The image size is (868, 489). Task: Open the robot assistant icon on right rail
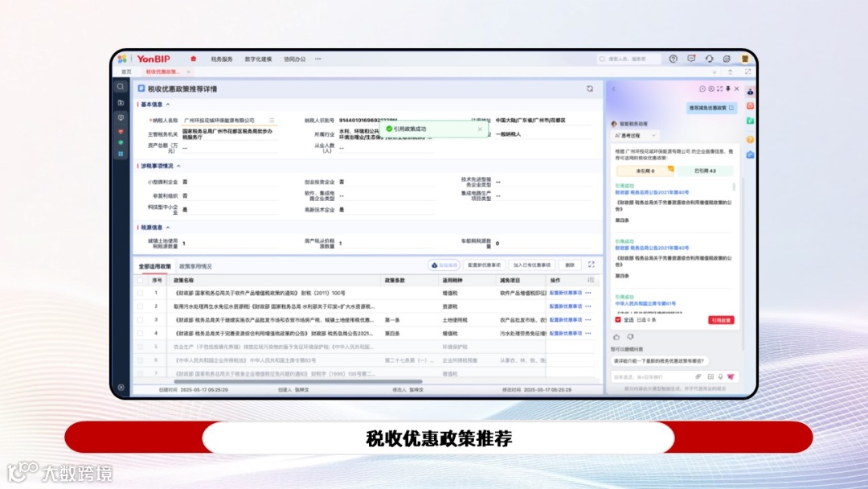750,92
